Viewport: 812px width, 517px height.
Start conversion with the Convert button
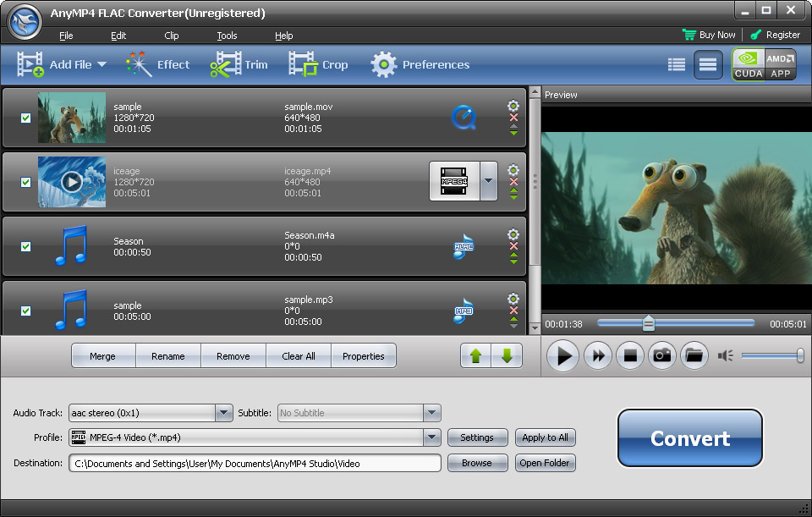[690, 438]
